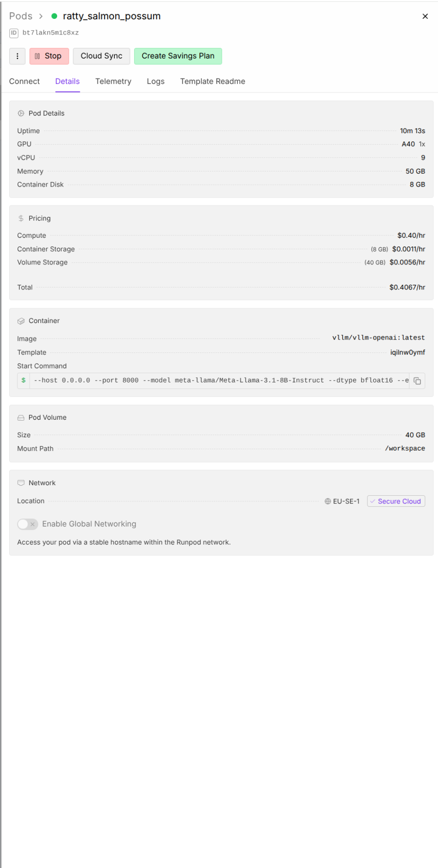
Task: Click the Network section icon
Action: pyautogui.click(x=21, y=483)
